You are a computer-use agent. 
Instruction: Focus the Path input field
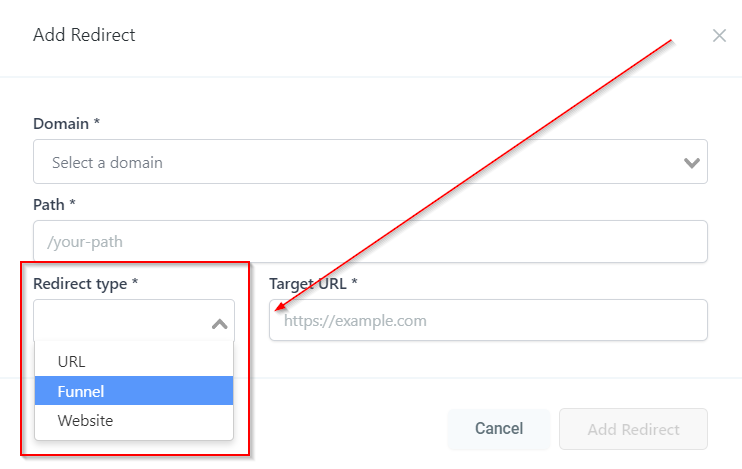point(370,242)
